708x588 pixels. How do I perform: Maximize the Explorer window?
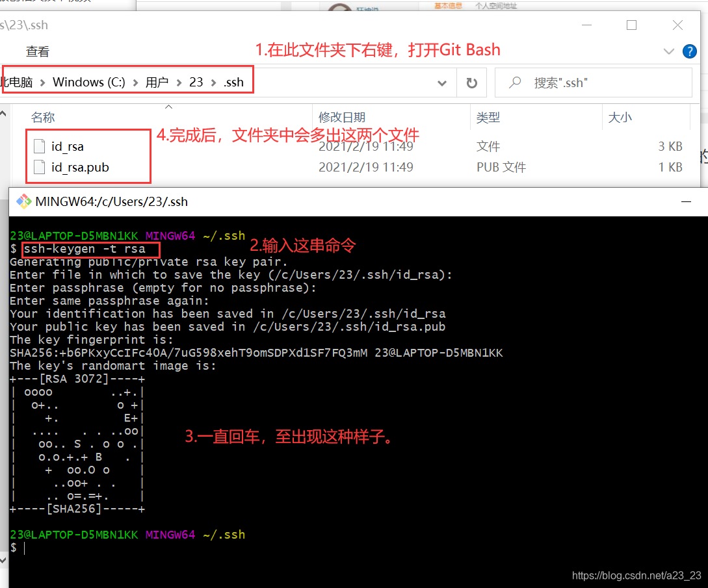632,25
